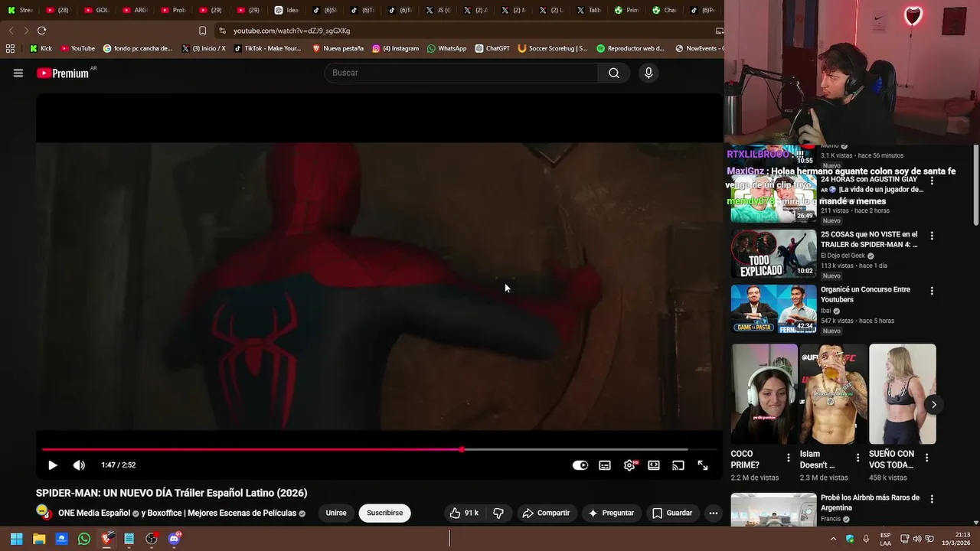The width and height of the screenshot is (980, 551).
Task: Open options for Islam Doesn't short
Action: [857, 458]
